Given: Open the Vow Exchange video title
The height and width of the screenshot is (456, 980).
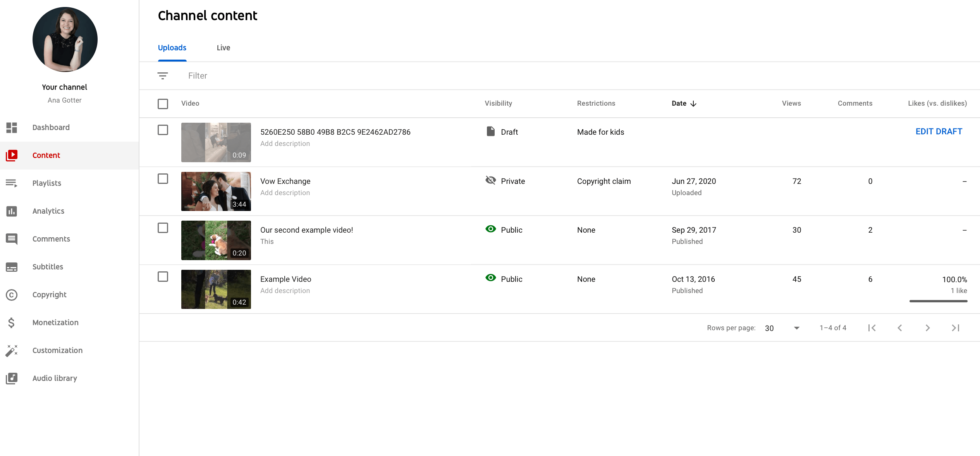Looking at the screenshot, I should click(285, 181).
